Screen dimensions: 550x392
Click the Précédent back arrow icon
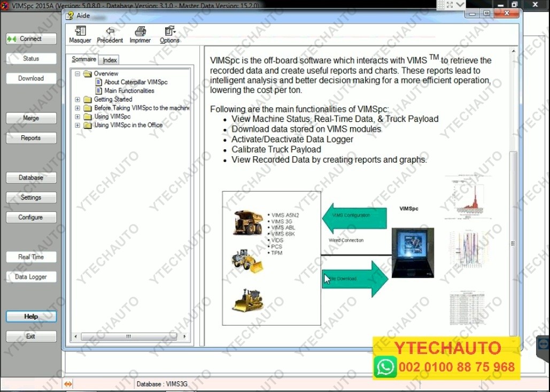point(110,31)
